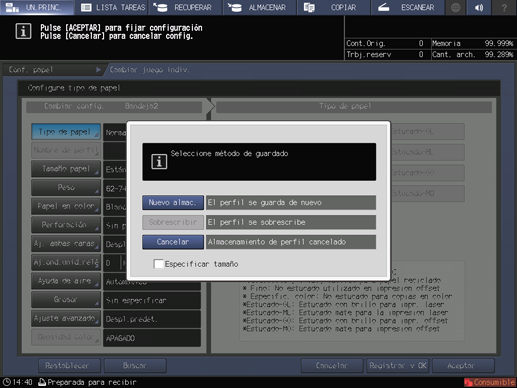The height and width of the screenshot is (388, 517).
Task: Click the Buscar button
Action: [x=135, y=366]
